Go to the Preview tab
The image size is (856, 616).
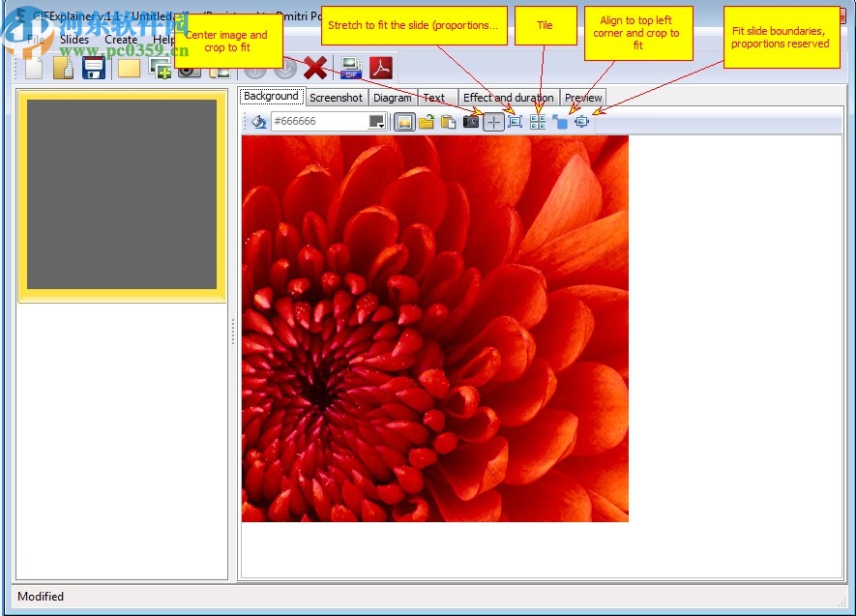(583, 97)
